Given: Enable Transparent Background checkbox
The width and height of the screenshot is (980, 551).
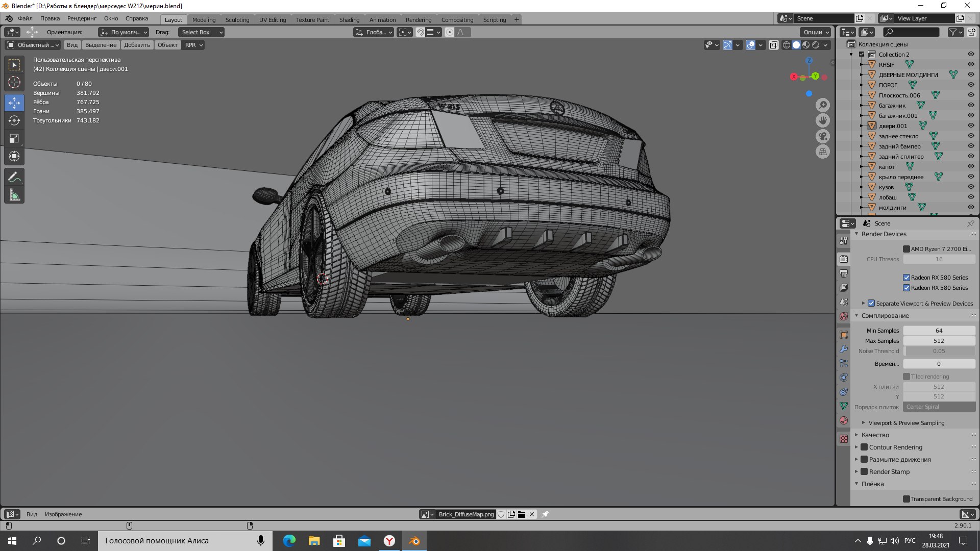Looking at the screenshot, I should tap(906, 499).
